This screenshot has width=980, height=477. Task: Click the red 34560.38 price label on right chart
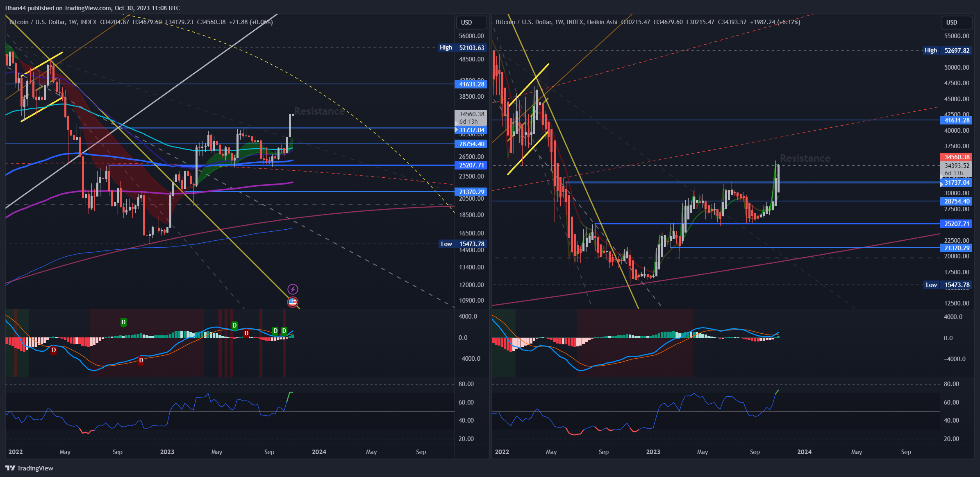[x=957, y=157]
